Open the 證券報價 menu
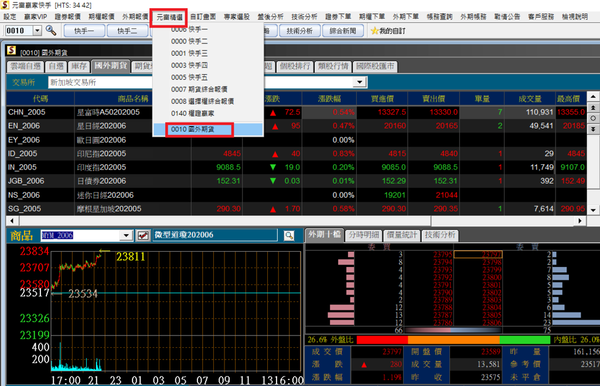This screenshot has width=600, height=386. point(68,17)
